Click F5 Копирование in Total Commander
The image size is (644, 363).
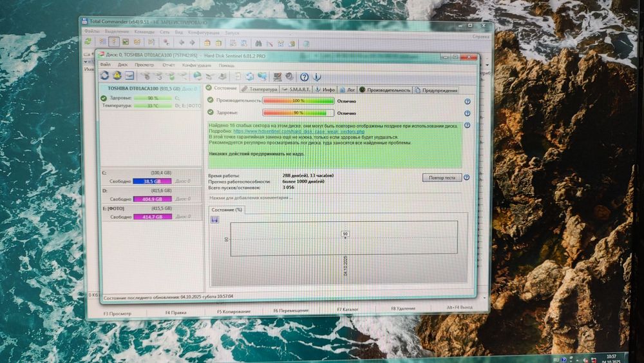tap(234, 311)
